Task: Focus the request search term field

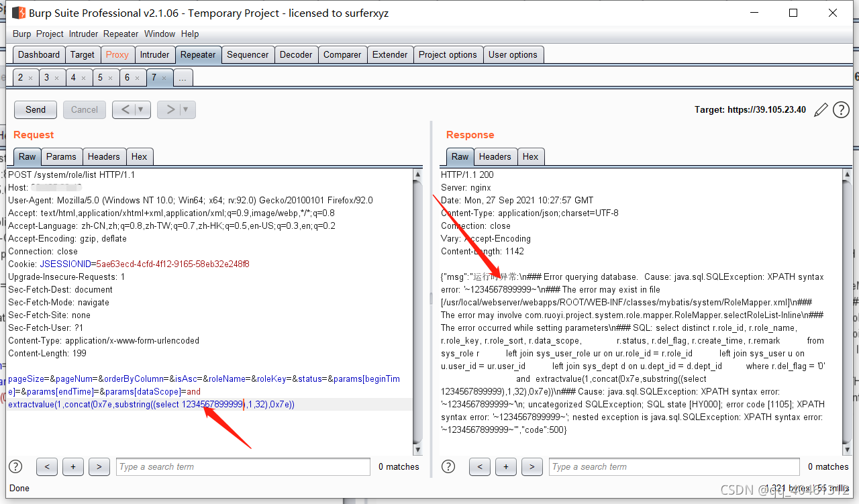Action: pyautogui.click(x=243, y=466)
